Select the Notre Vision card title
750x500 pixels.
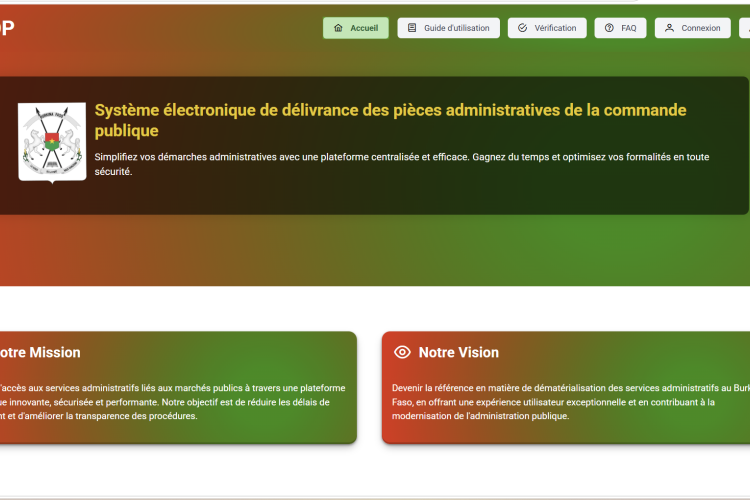click(458, 352)
